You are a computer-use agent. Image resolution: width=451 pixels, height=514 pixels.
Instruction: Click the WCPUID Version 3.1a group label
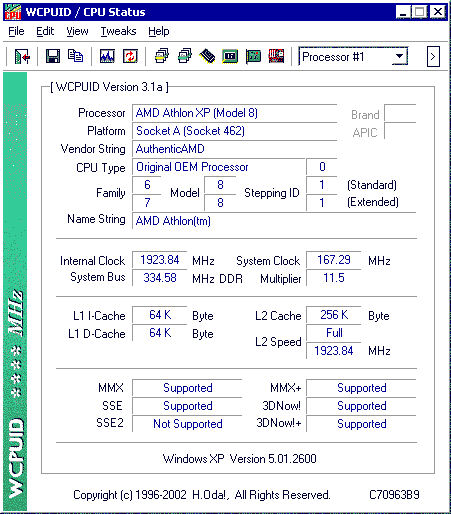click(110, 87)
